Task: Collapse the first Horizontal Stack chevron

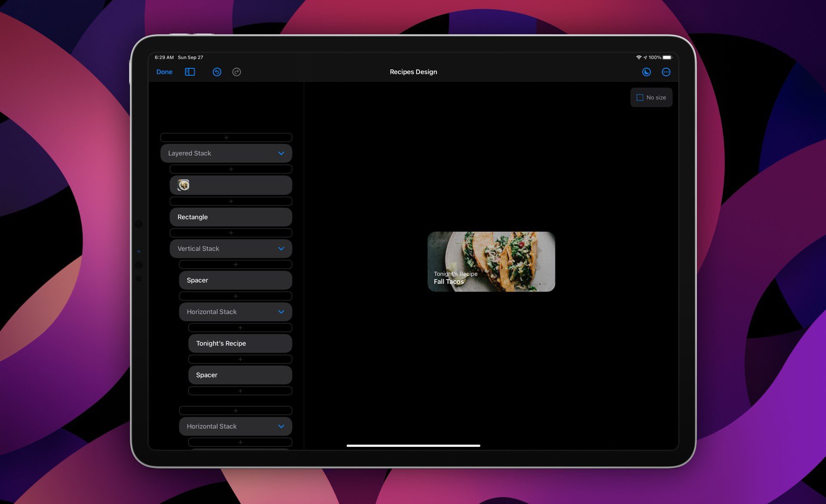Action: click(281, 312)
